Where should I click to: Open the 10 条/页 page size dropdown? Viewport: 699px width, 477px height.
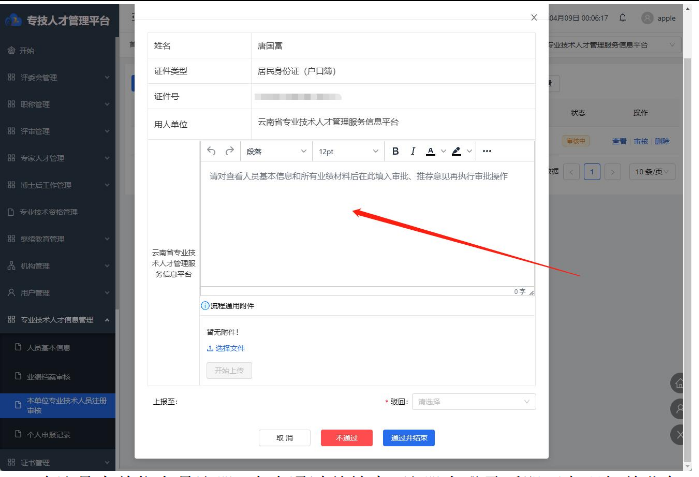pyautogui.click(x=652, y=172)
